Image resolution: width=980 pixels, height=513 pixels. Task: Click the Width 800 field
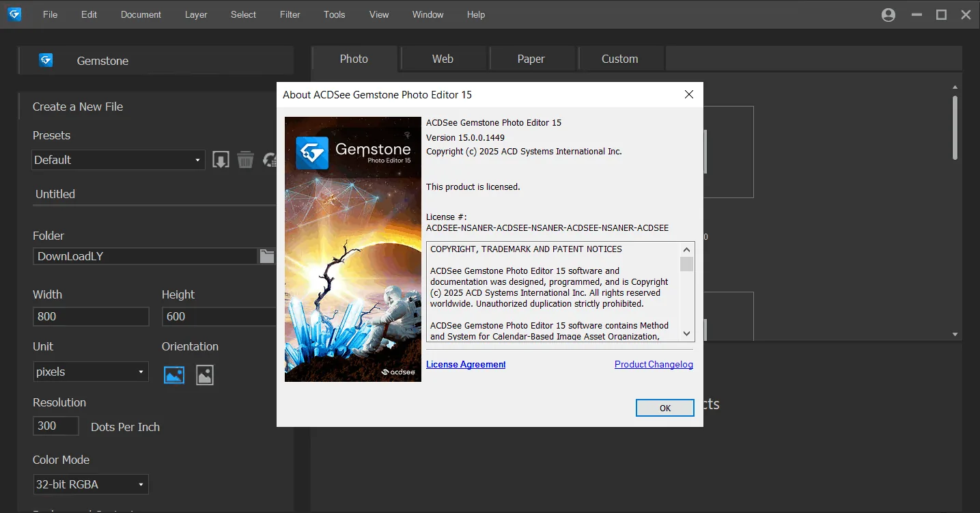(91, 316)
